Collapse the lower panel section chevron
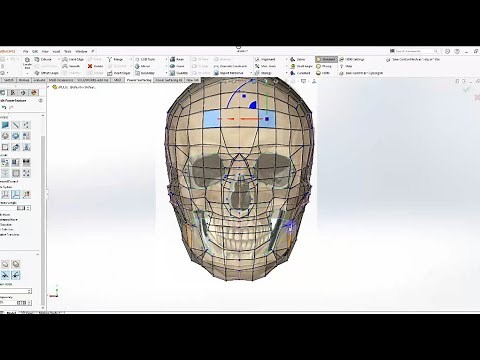480x360 pixels. [37, 254]
